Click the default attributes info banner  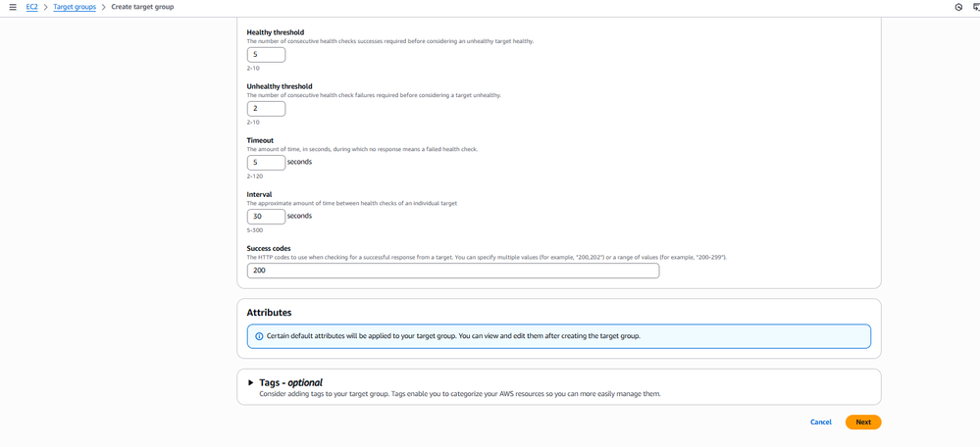tap(558, 336)
